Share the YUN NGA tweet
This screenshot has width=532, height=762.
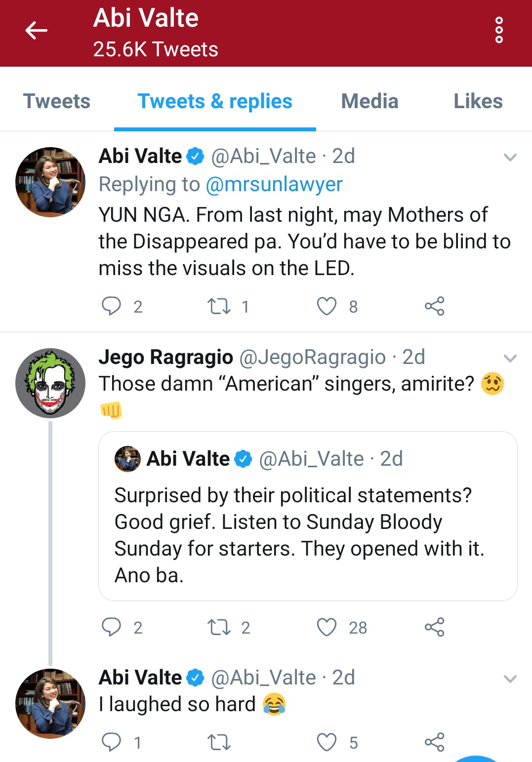[x=435, y=306]
